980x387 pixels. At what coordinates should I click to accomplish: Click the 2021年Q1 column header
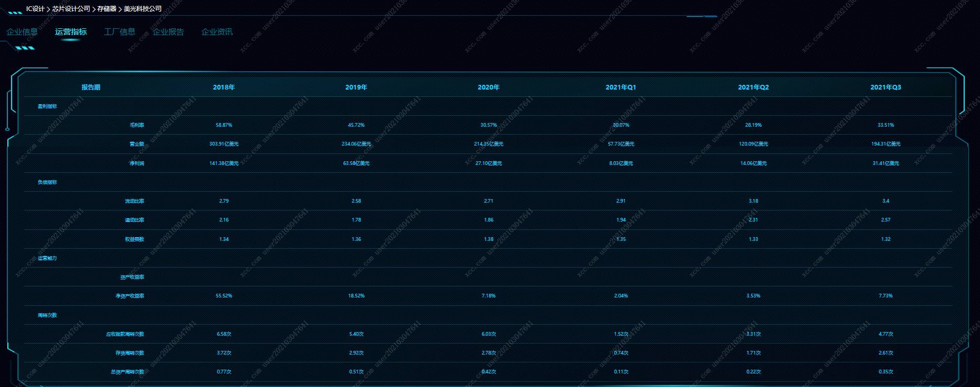tap(621, 87)
